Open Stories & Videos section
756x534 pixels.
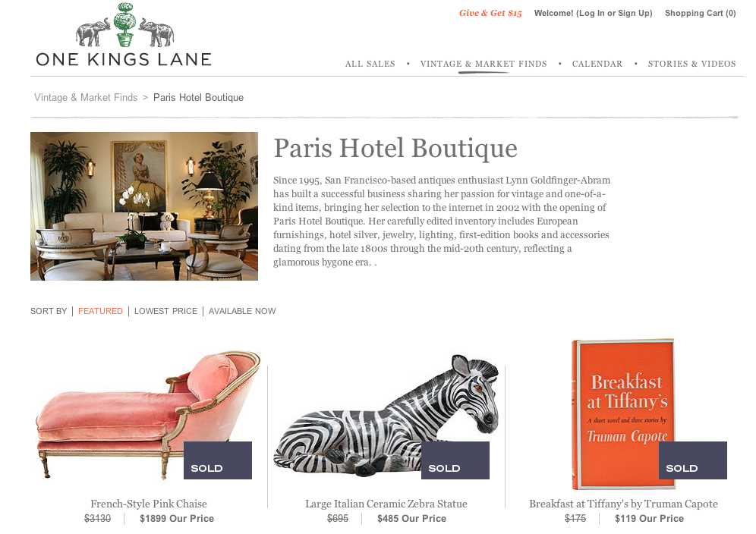[692, 64]
